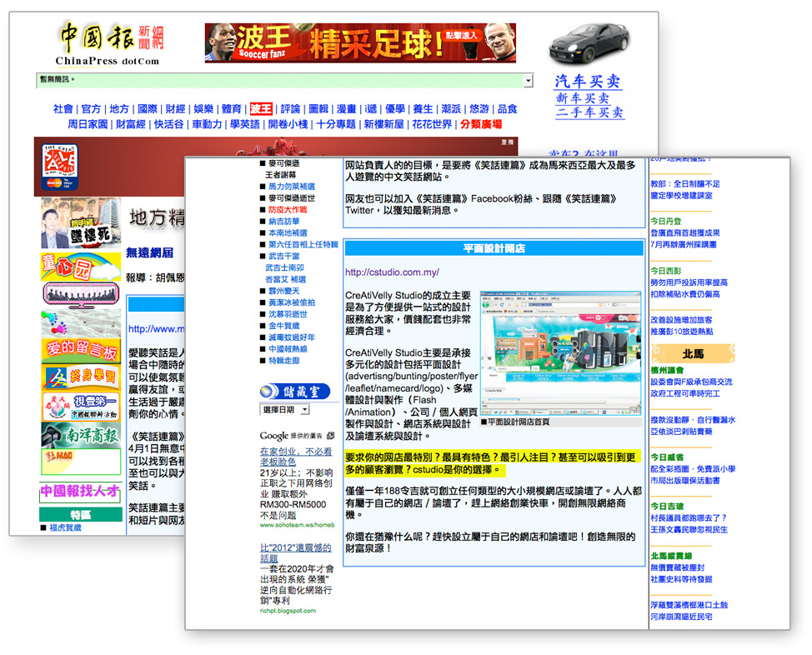Open the 評論 section
The width and height of the screenshot is (812, 655).
click(290, 109)
